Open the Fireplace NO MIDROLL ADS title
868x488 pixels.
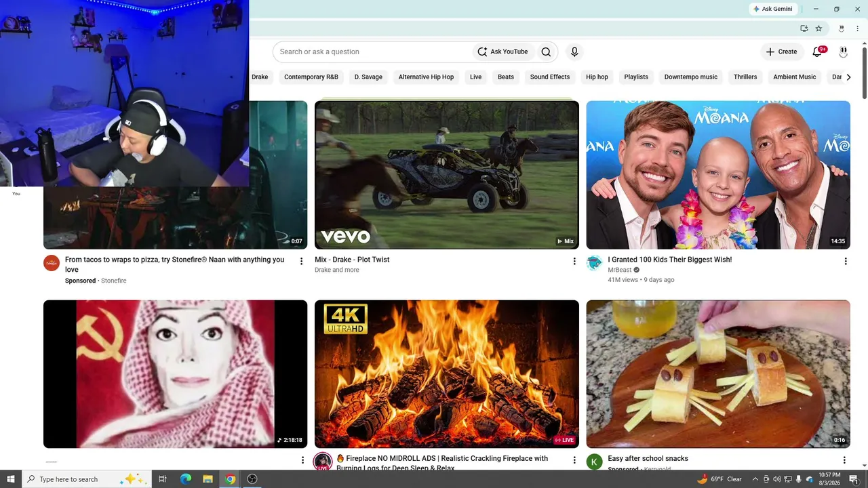[442, 463]
